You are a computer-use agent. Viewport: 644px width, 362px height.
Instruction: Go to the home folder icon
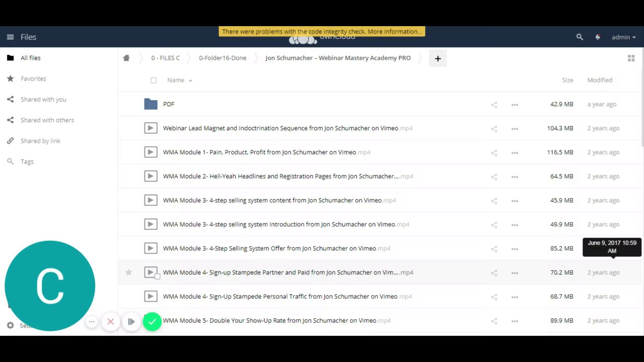pos(126,58)
